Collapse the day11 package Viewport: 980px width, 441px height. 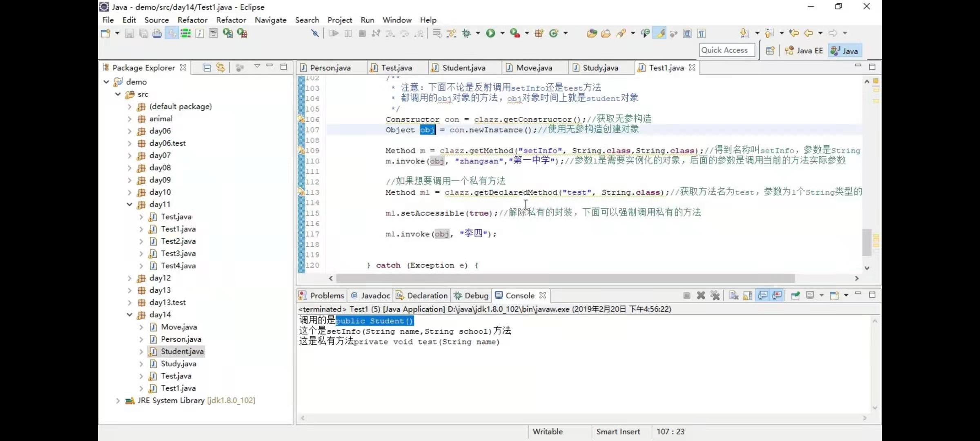tap(129, 204)
